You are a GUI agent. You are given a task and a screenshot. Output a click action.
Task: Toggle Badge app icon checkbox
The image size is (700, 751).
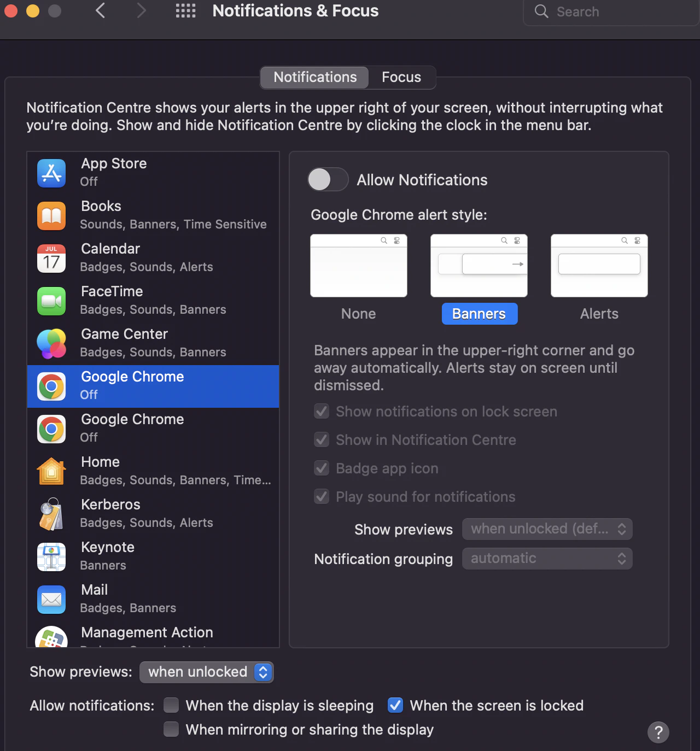[322, 468]
